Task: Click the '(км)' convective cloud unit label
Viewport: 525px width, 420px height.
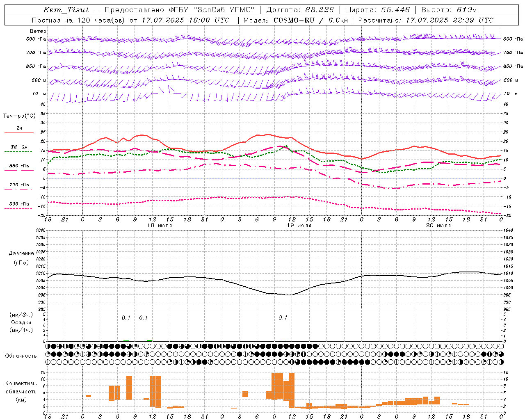Action: point(21,399)
